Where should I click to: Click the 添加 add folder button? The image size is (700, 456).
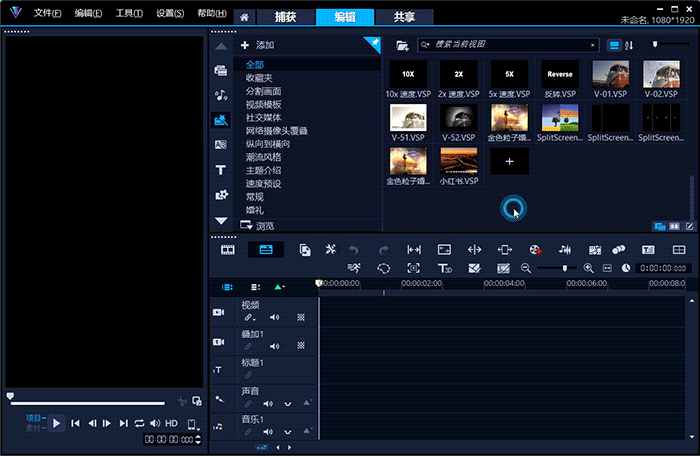click(x=257, y=45)
